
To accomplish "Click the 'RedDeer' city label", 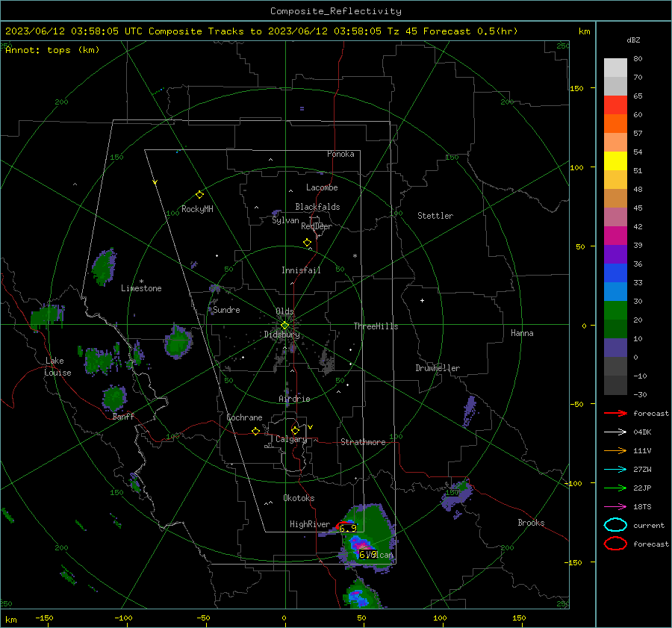I will coord(317,226).
